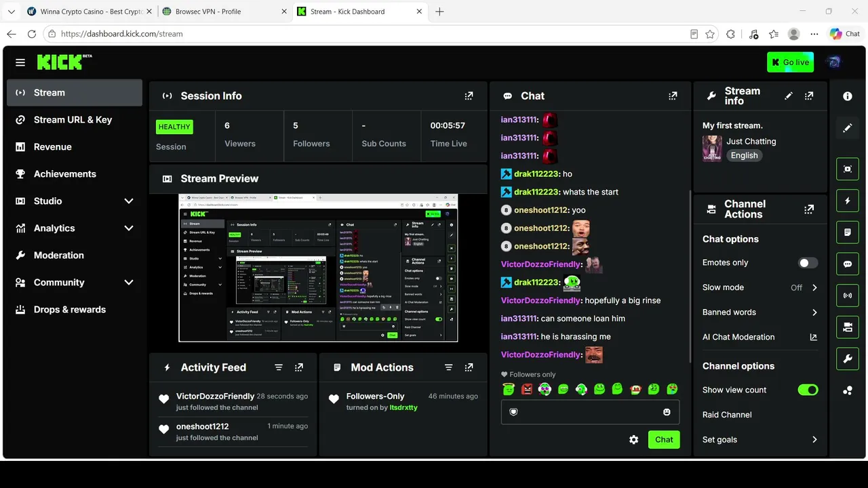Click the Just Chatting category thumbnail
The image size is (868, 488).
point(712,148)
